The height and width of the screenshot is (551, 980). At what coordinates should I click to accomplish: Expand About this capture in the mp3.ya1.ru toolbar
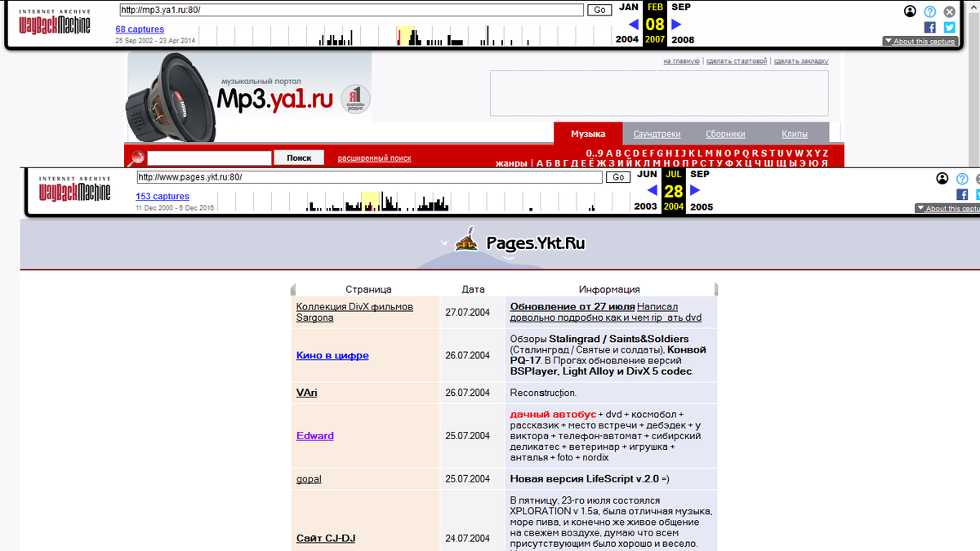(x=920, y=41)
